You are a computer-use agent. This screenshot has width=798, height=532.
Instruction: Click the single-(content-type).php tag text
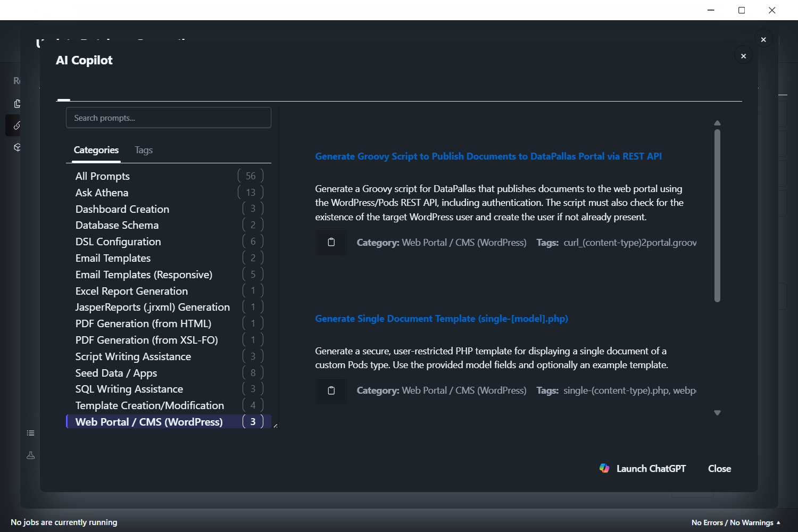click(616, 390)
